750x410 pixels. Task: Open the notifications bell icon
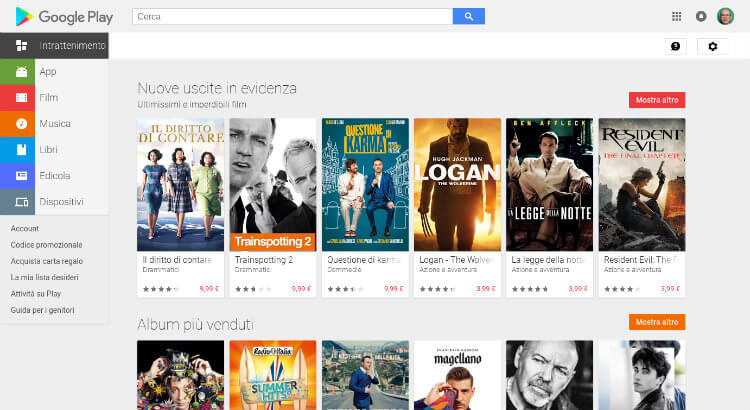pos(701,16)
